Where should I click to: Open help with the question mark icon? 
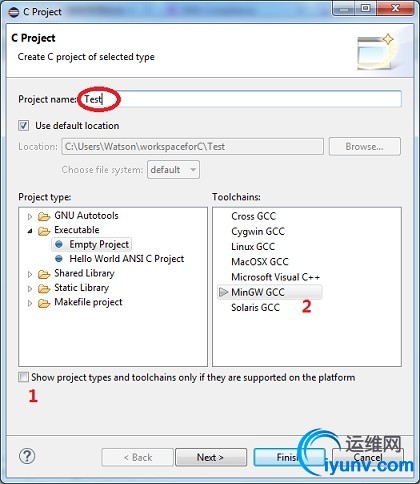click(27, 456)
